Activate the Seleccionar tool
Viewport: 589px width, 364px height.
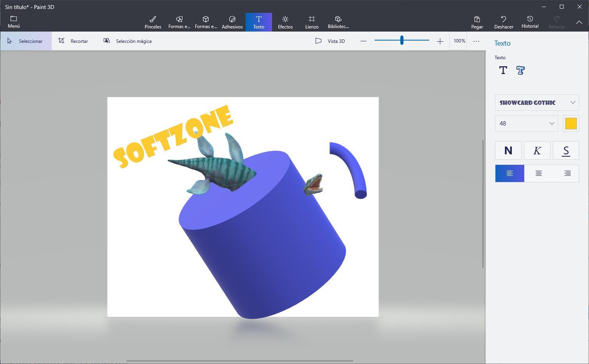[x=26, y=41]
